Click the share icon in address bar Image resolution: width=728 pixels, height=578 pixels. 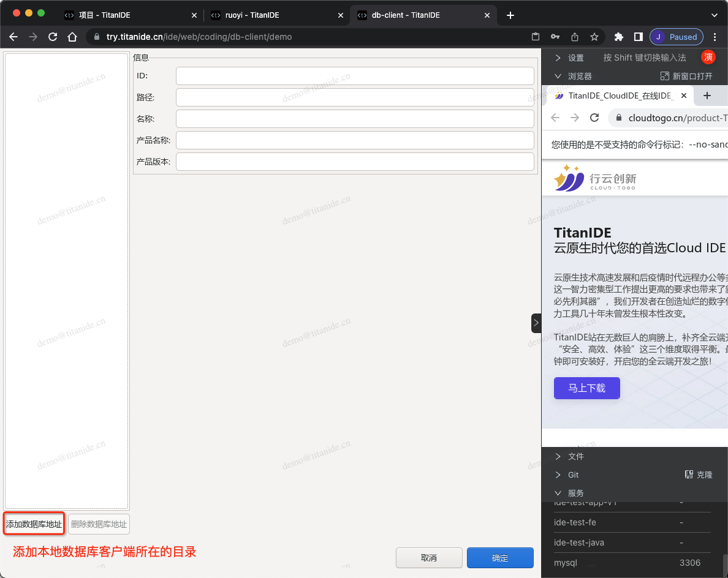tap(574, 37)
